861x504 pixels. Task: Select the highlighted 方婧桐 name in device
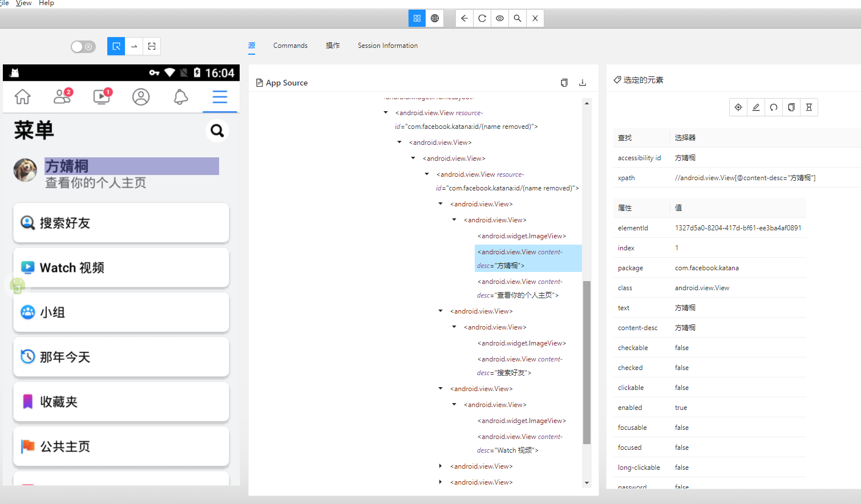click(x=132, y=166)
